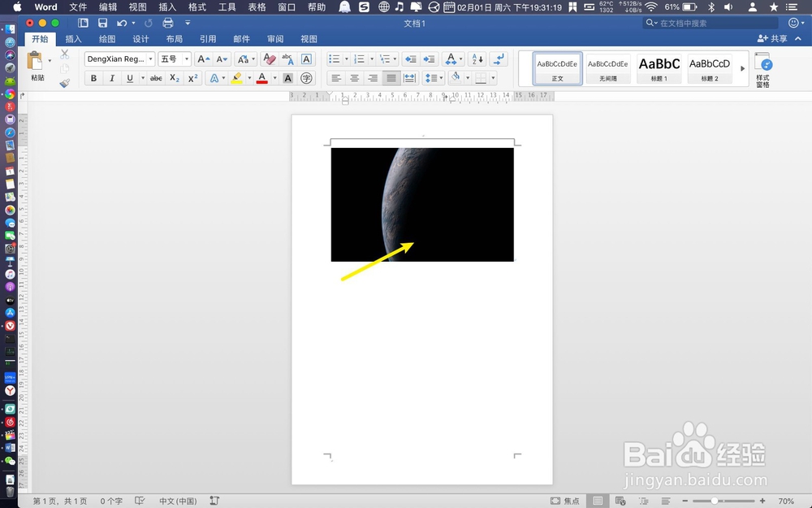Click the 70% zoom level value
Viewport: 812px width, 508px height.
786,501
